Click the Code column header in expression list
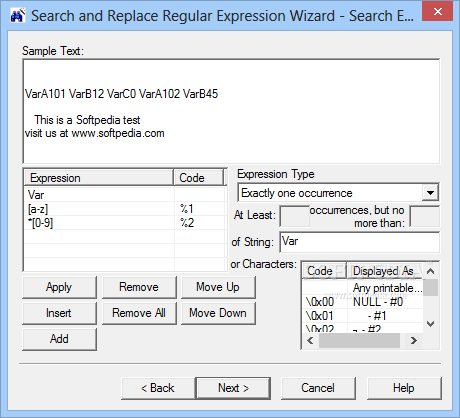 [x=199, y=178]
